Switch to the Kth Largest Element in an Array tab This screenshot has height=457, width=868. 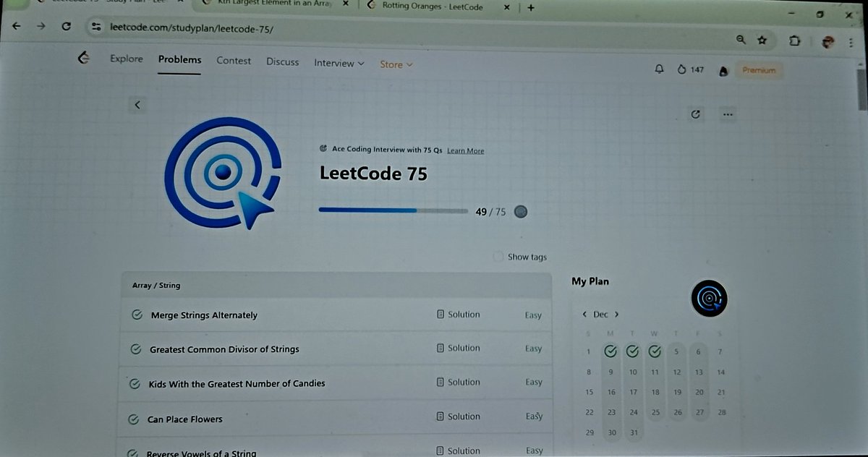[x=273, y=4]
